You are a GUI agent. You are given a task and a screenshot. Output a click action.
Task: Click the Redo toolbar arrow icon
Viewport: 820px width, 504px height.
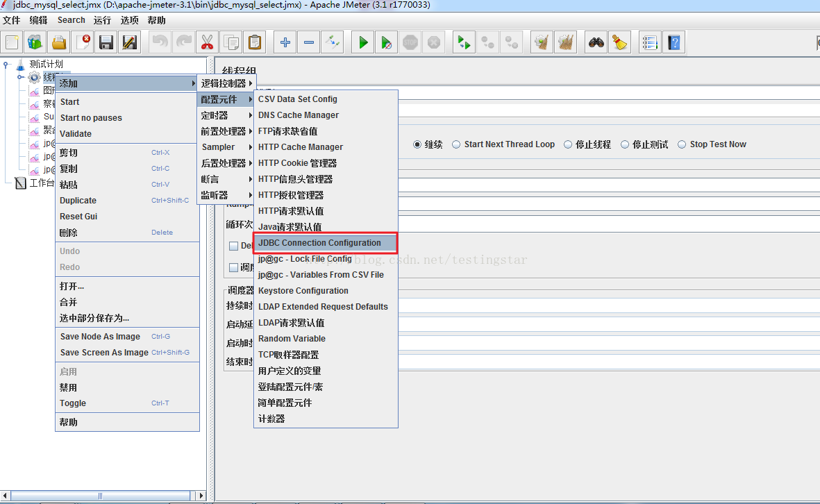pyautogui.click(x=183, y=42)
